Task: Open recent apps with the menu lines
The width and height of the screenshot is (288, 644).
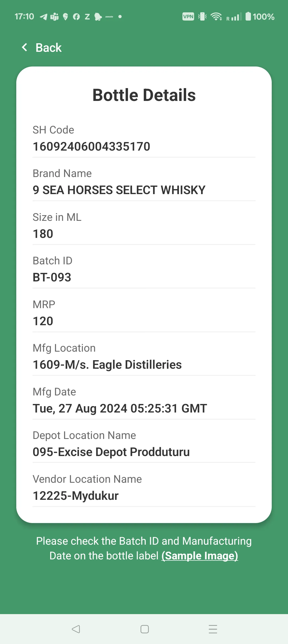Action: click(213, 629)
